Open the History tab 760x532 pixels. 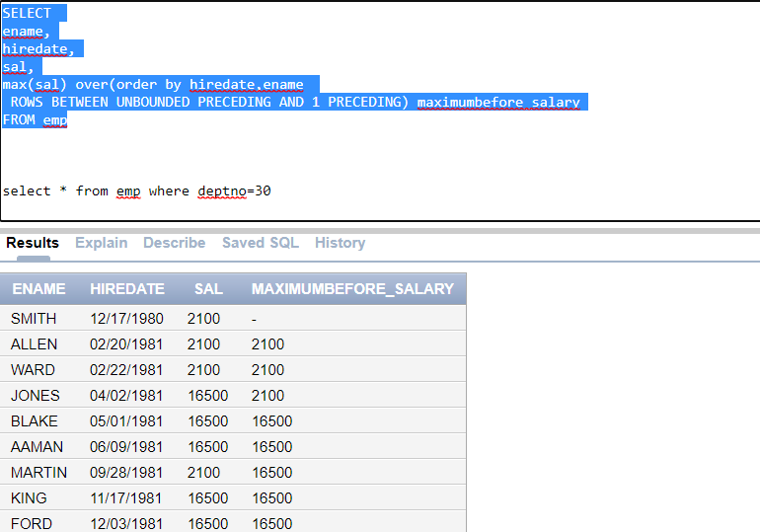click(341, 243)
